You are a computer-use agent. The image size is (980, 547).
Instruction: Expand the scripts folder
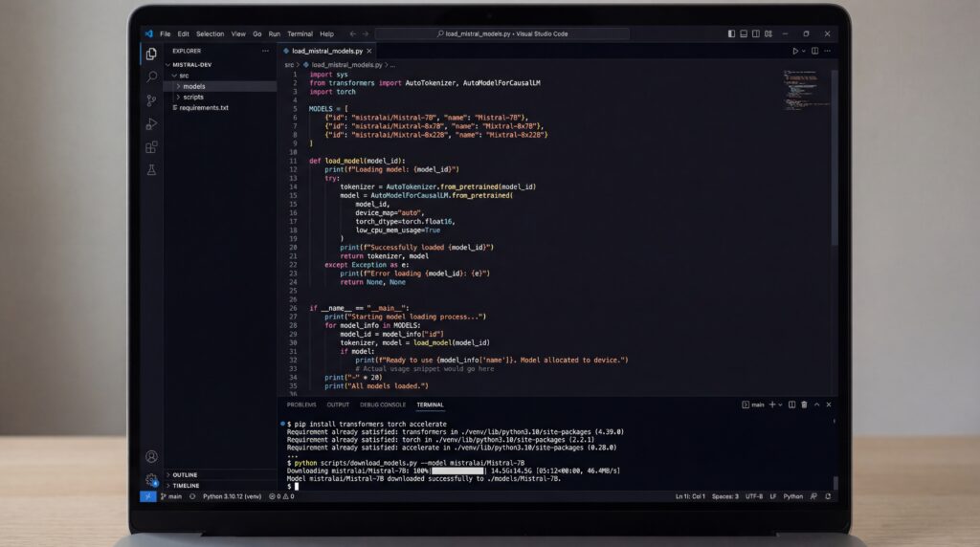tap(219, 97)
